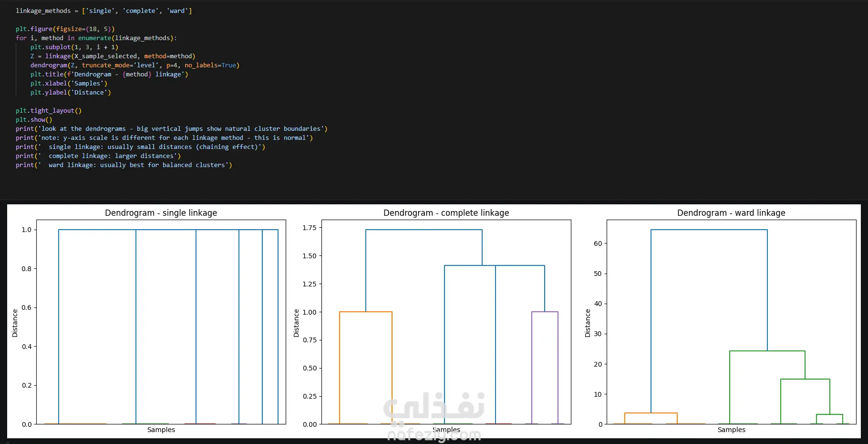The height and width of the screenshot is (444, 868).
Task: Click the print line 'note: y-axis scale is different'
Action: click(x=164, y=137)
